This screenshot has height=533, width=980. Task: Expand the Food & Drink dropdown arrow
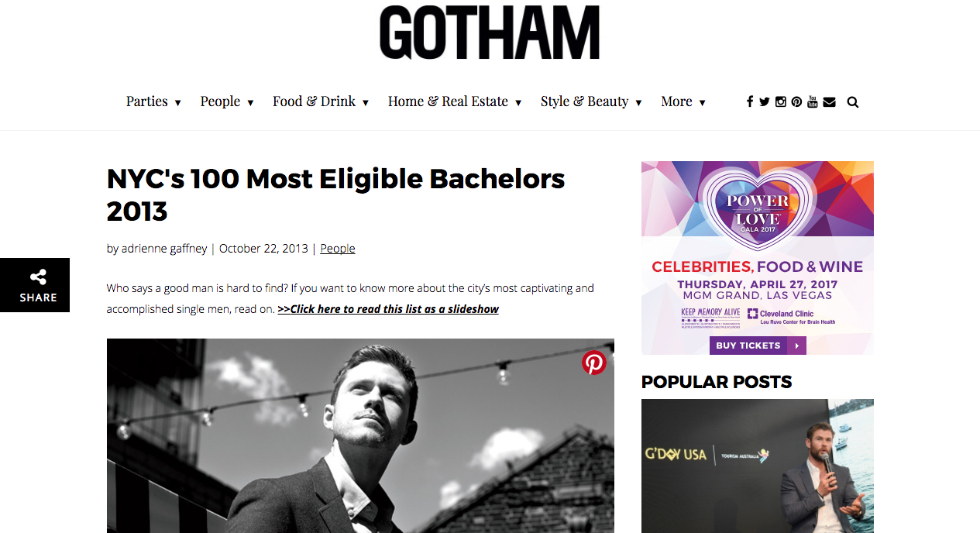[365, 103]
